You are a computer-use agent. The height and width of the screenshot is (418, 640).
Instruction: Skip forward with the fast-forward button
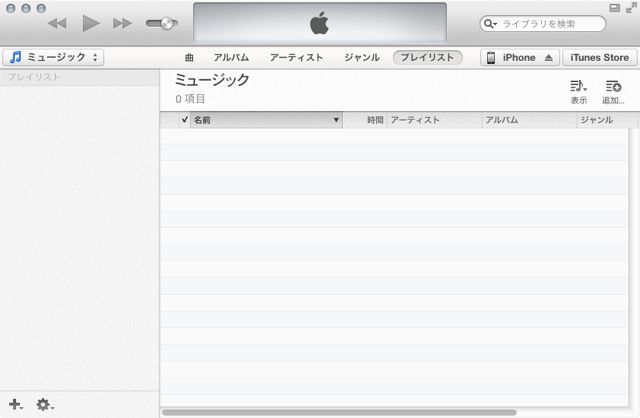(x=122, y=24)
